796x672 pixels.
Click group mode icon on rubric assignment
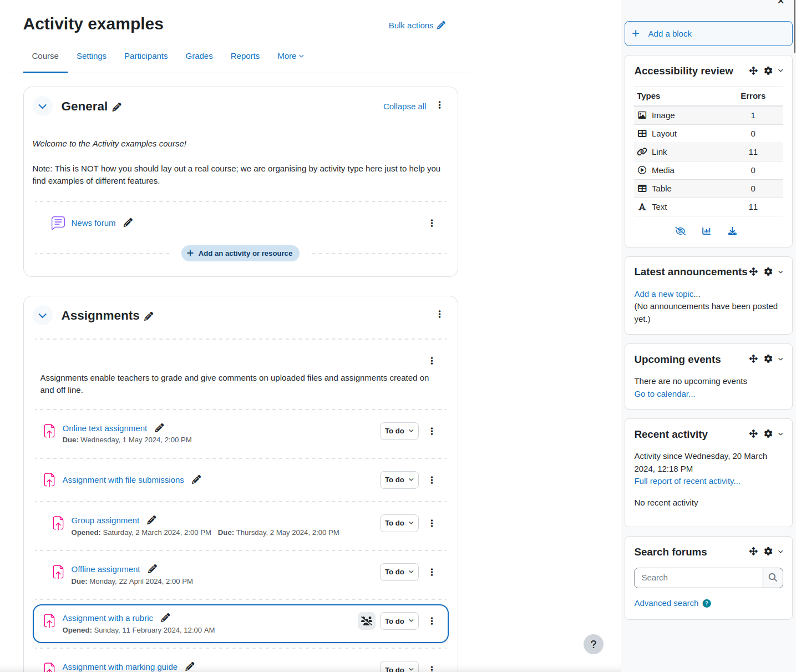point(367,621)
